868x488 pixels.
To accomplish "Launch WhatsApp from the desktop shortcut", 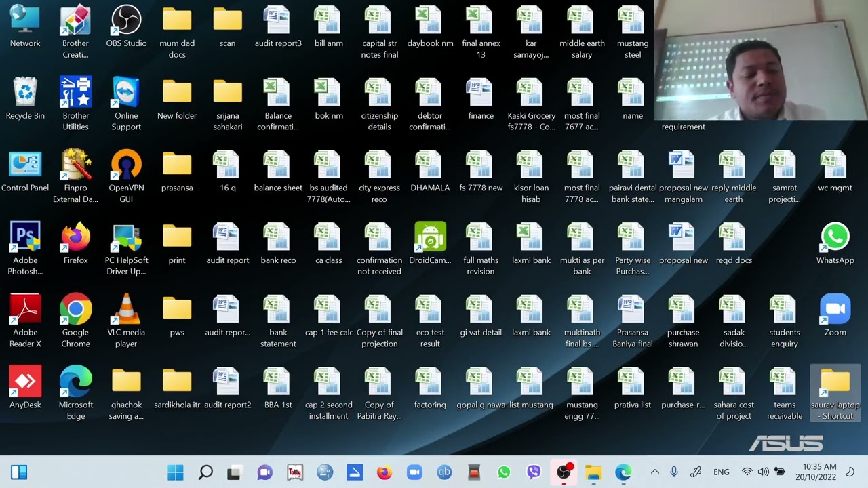I will [x=835, y=243].
